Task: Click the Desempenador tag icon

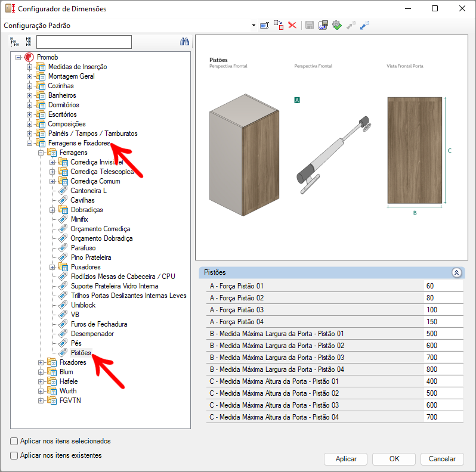Action: [x=63, y=334]
